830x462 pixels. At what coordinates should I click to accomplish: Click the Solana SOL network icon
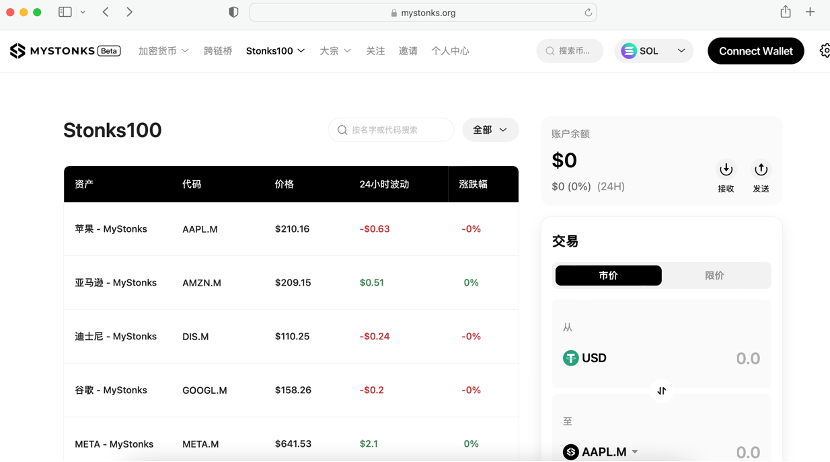click(629, 51)
